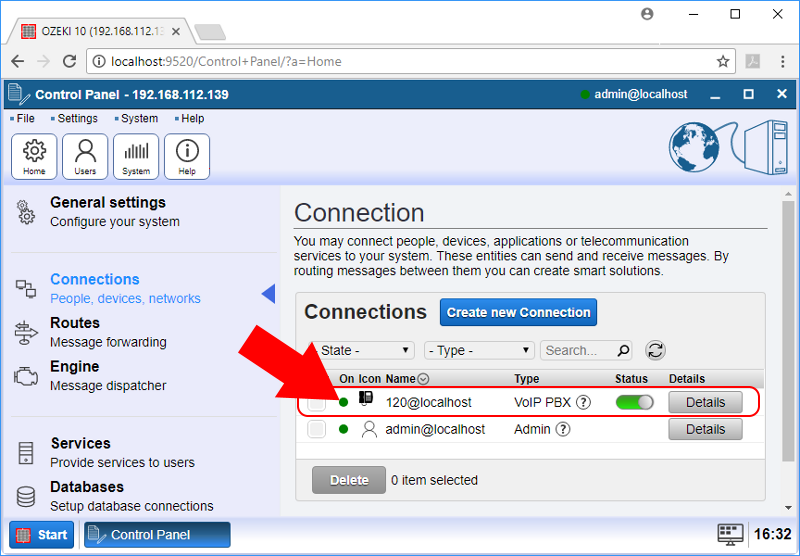Click the admin@localhost name text
800x556 pixels.
435,429
